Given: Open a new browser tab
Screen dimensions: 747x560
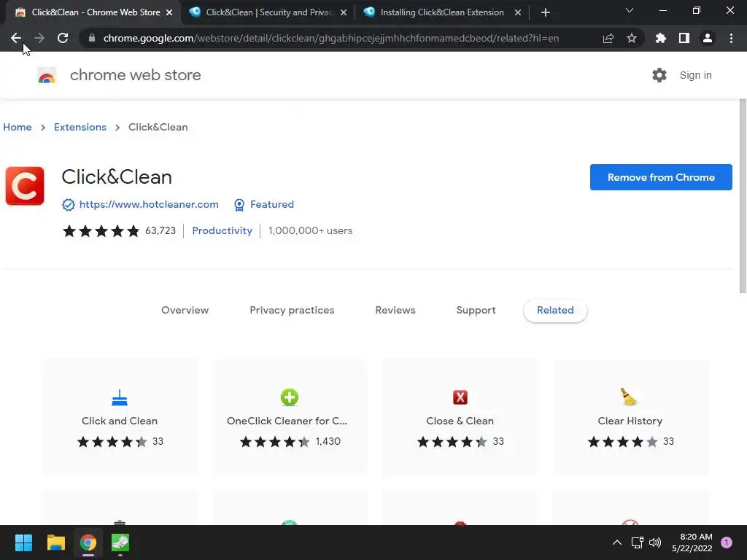Looking at the screenshot, I should tap(546, 12).
